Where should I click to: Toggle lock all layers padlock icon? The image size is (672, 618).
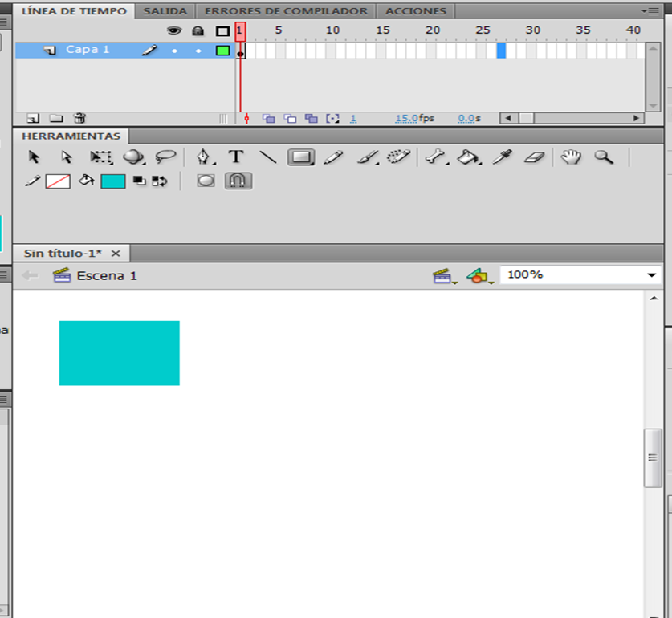[198, 30]
